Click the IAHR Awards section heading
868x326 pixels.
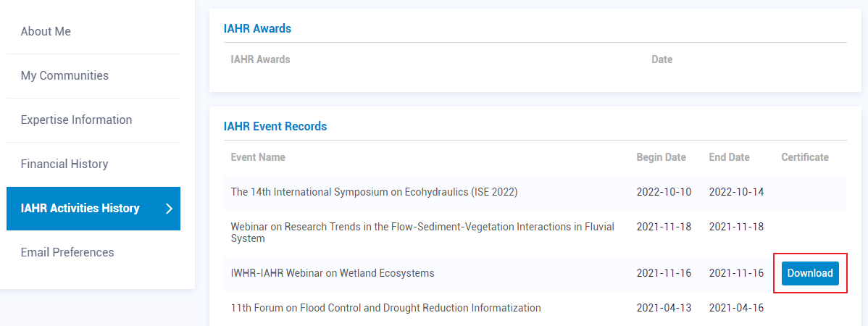click(257, 29)
